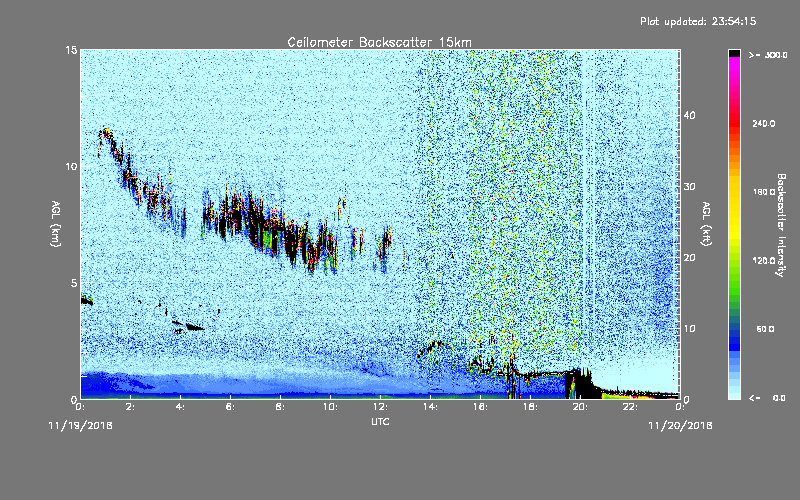Screen dimensions: 800x500
Task: Click the 10 kft tick label
Action: (689, 329)
